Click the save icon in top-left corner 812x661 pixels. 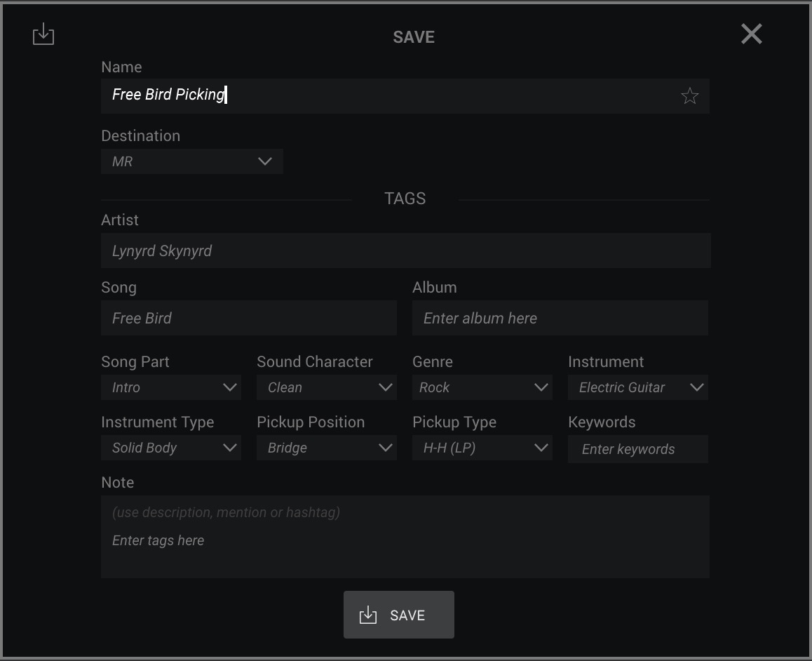point(43,34)
